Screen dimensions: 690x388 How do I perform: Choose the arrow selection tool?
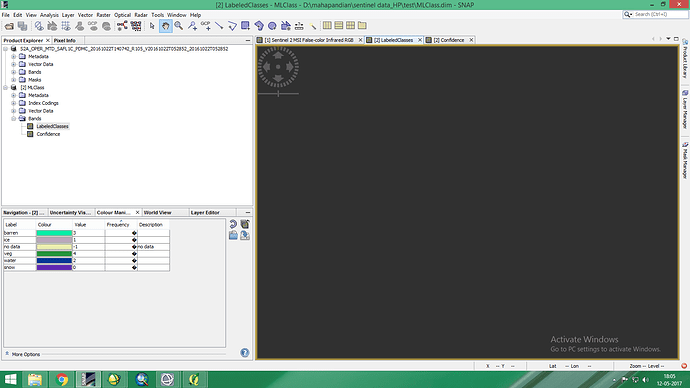pos(152,26)
